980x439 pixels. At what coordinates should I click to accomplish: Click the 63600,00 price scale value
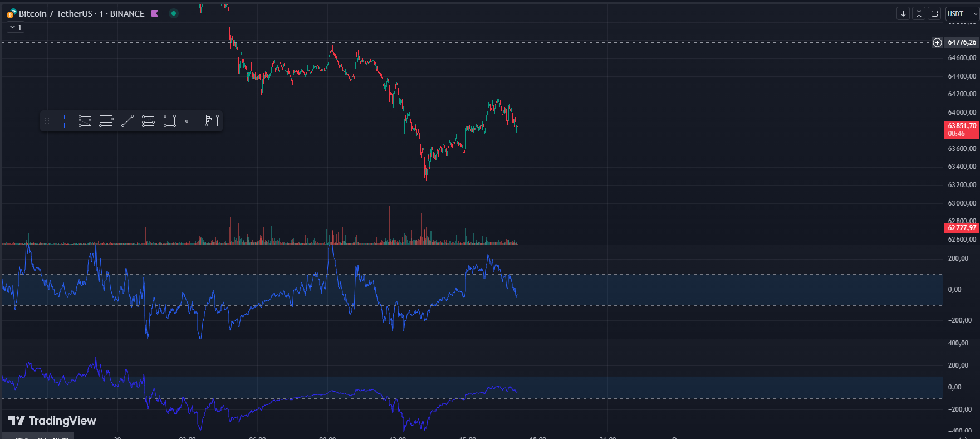coord(962,149)
